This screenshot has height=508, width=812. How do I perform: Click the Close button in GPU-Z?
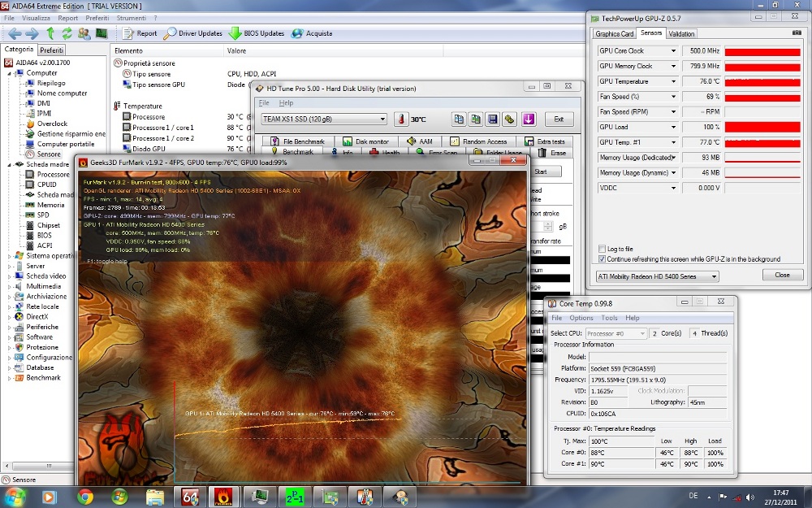point(783,276)
